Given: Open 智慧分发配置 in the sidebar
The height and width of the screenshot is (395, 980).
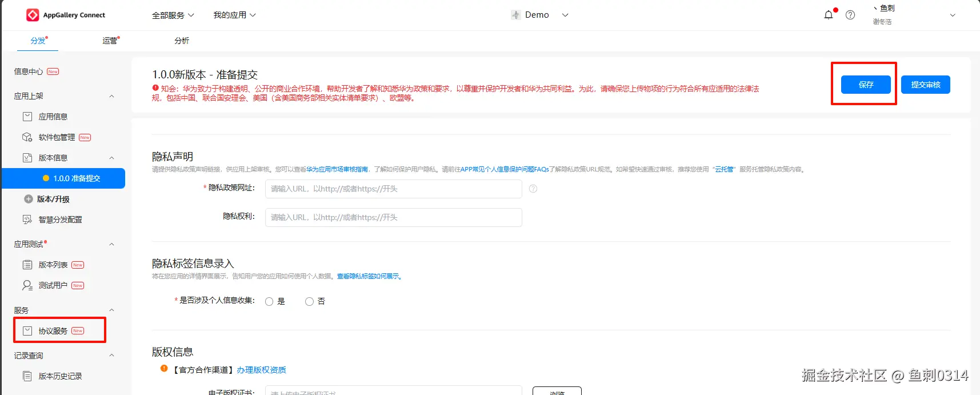Looking at the screenshot, I should [x=60, y=220].
